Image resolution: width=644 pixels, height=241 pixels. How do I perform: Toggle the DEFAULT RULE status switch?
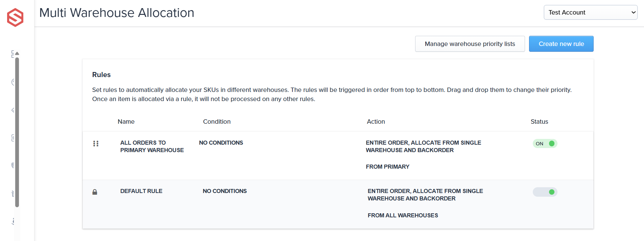click(545, 192)
